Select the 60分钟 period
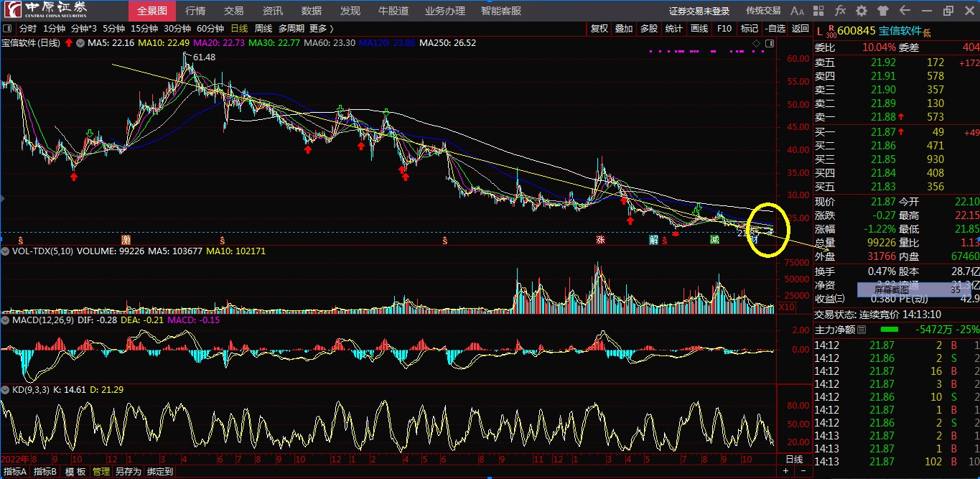 tap(210, 29)
